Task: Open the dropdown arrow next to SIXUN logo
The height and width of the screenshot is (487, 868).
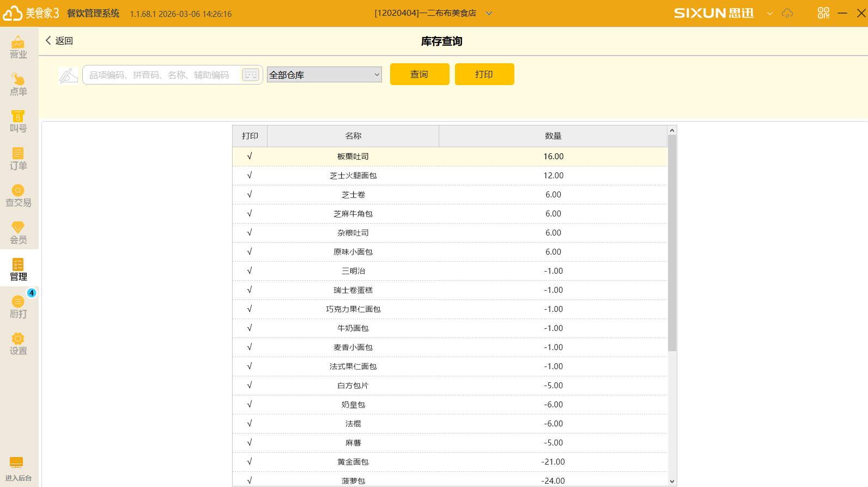Action: [x=769, y=14]
